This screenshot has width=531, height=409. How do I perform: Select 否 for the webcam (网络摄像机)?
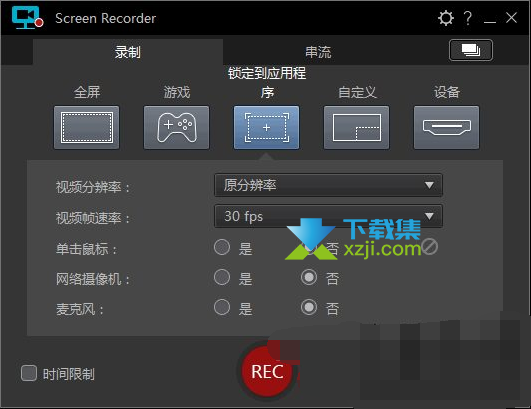(309, 277)
